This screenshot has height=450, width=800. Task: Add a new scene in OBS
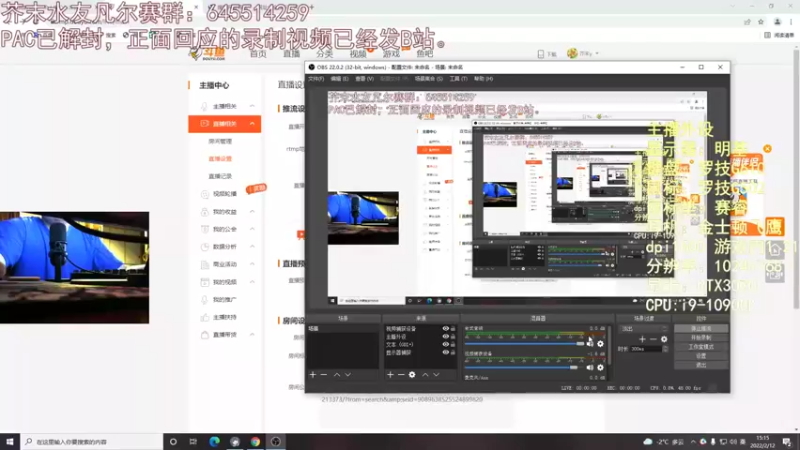[x=313, y=375]
